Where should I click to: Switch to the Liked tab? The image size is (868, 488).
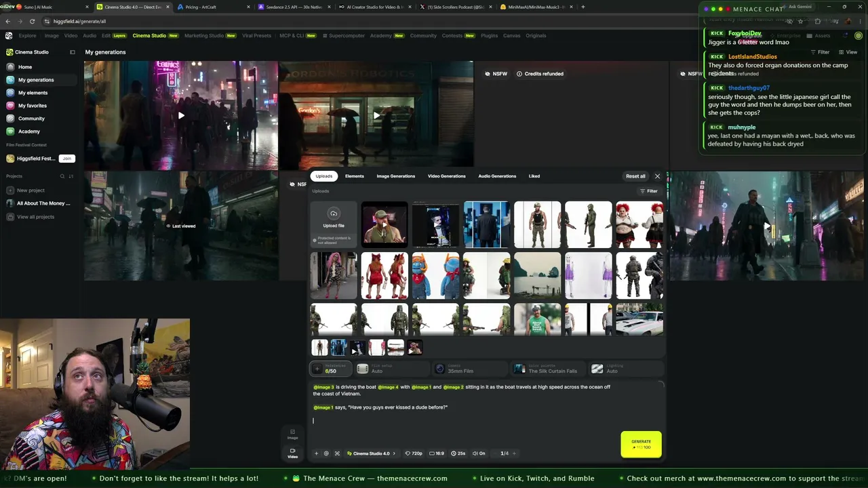pos(534,176)
